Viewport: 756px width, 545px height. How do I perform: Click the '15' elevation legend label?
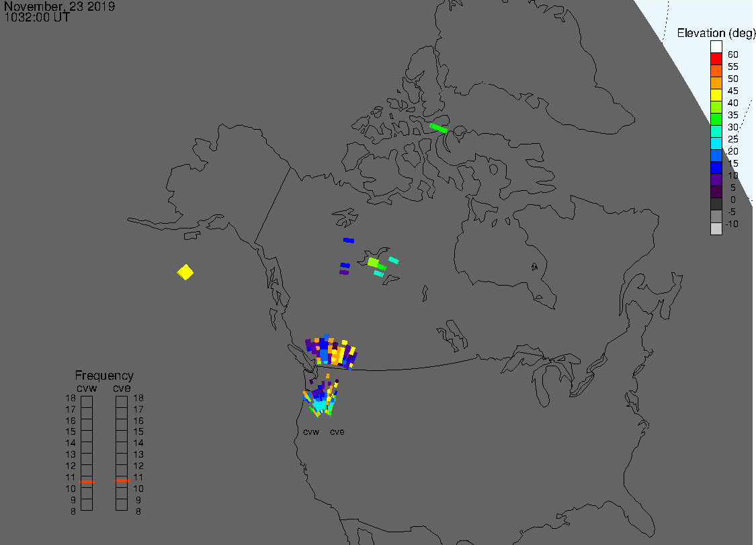coord(733,163)
